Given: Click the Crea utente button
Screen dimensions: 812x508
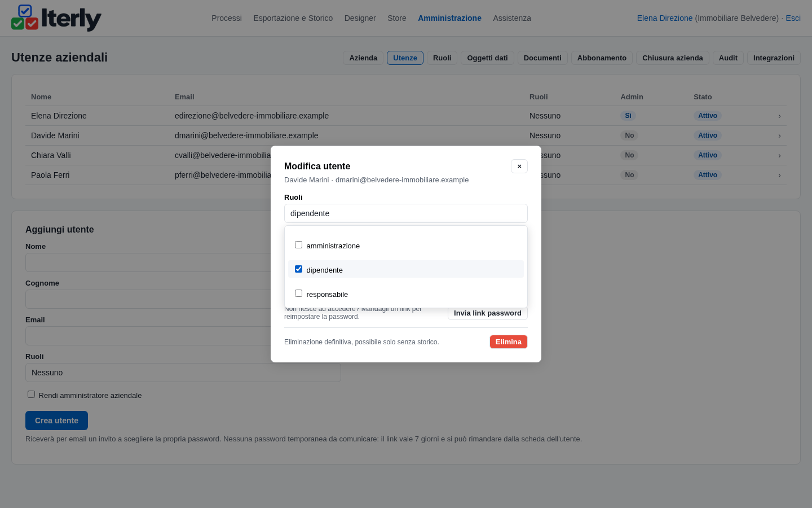Looking at the screenshot, I should click(x=56, y=421).
